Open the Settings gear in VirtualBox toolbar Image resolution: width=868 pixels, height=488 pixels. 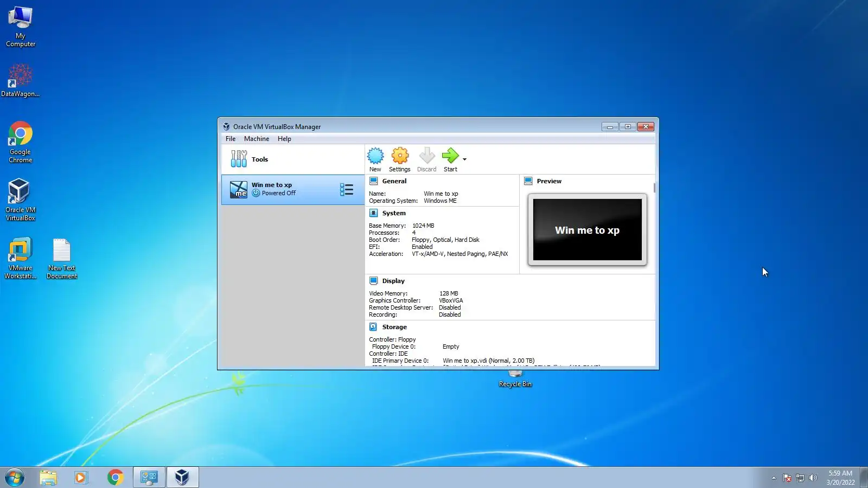(400, 156)
